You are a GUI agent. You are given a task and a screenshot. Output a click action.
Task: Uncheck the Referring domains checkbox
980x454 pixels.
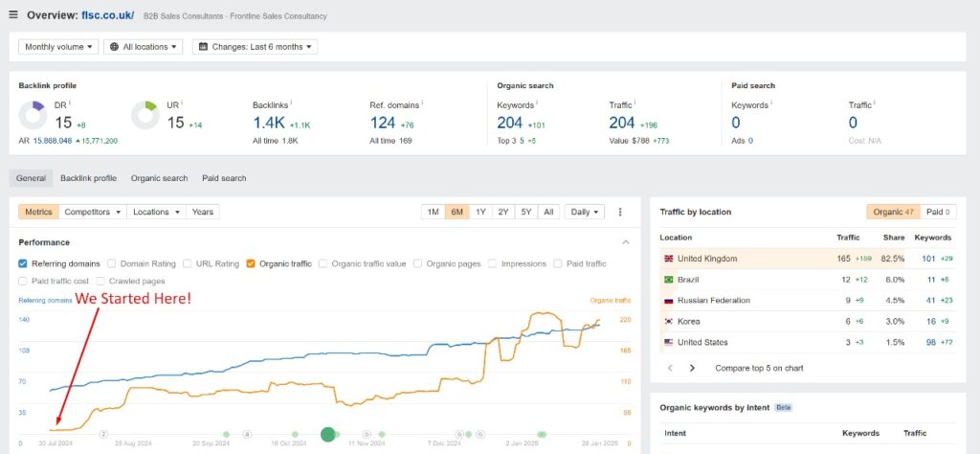coord(23,263)
